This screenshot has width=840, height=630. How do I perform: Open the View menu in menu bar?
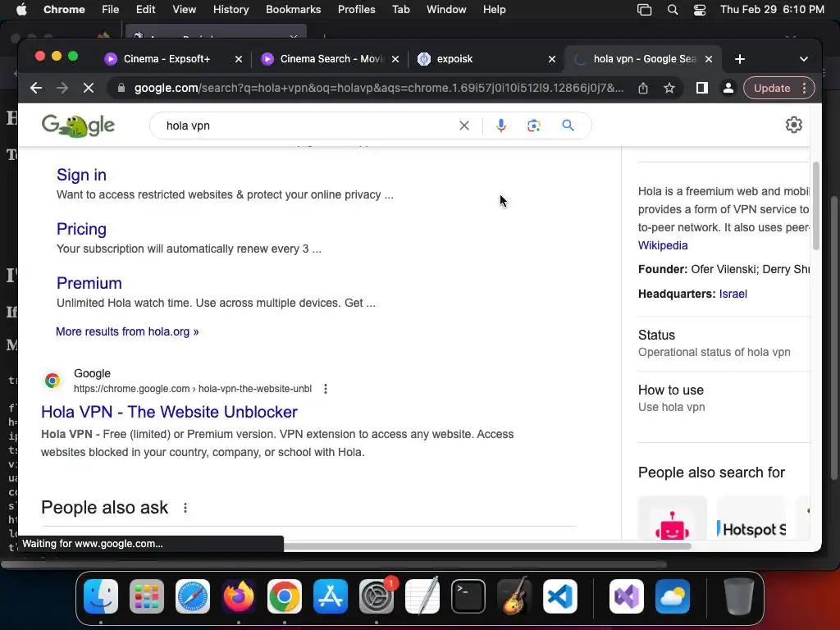[184, 9]
